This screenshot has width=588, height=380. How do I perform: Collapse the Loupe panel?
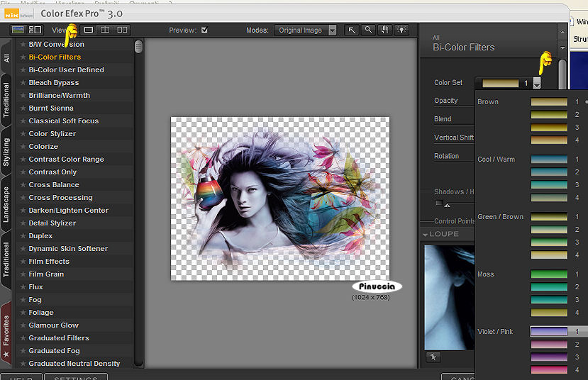click(x=425, y=234)
